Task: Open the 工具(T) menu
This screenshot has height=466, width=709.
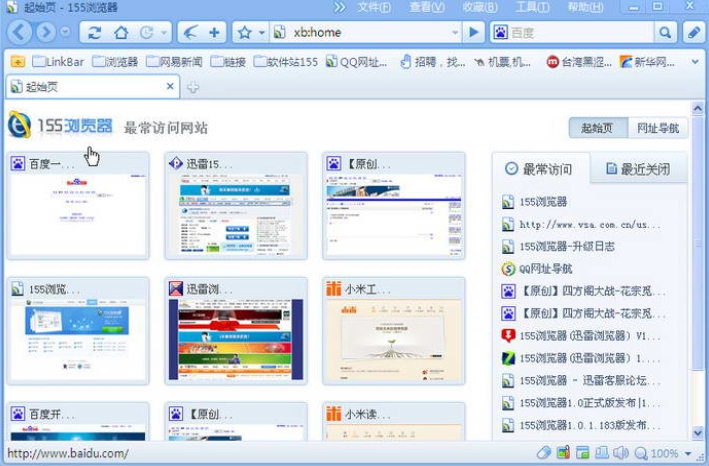Action: coord(533,7)
